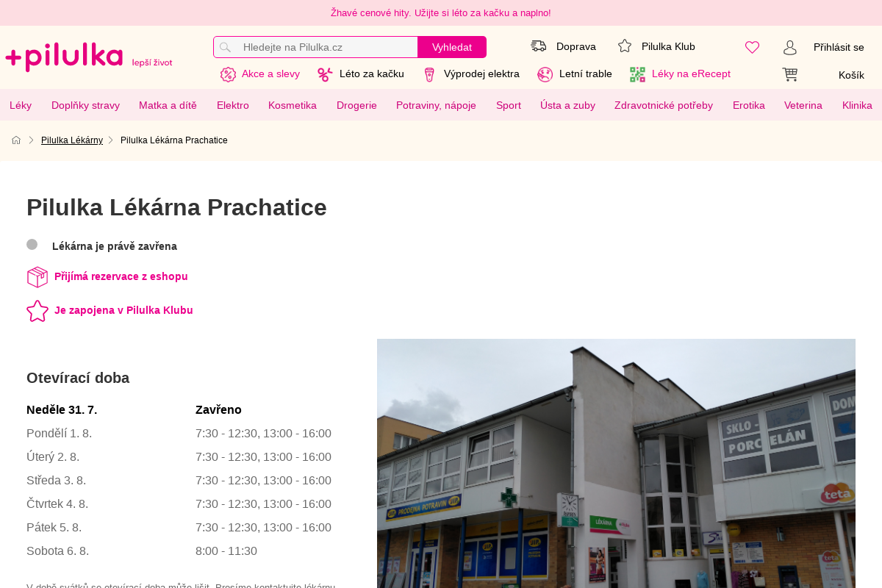This screenshot has width=882, height=588.
Task: Click the delivery truck icon
Action: coord(539,46)
